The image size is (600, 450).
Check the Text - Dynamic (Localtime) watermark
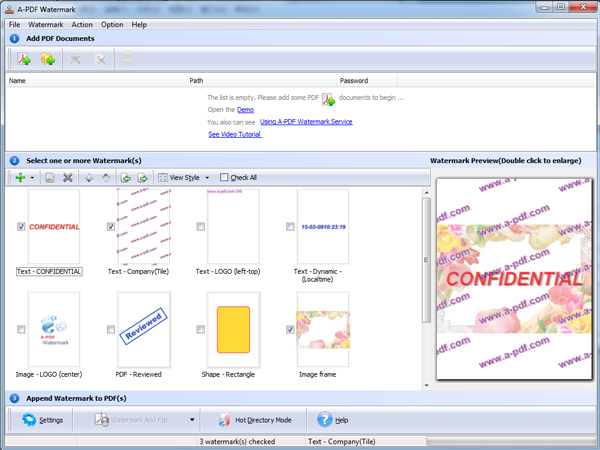pos(290,227)
